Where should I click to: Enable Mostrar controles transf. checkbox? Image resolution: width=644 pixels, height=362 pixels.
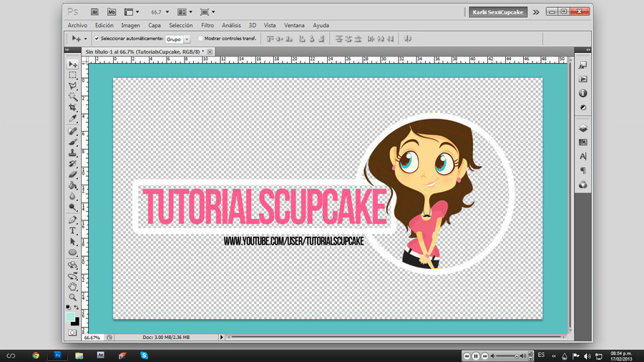point(200,39)
